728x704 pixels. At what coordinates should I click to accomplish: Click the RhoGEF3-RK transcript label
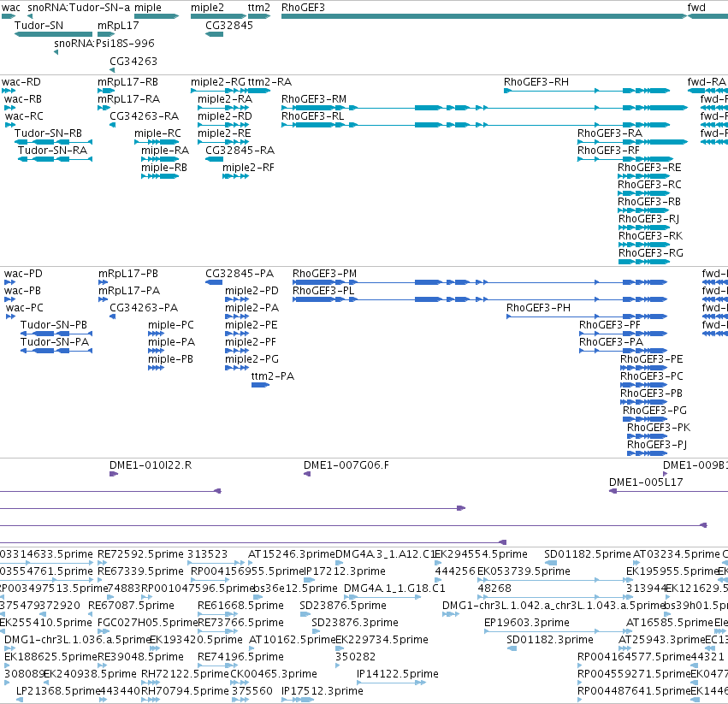[650, 236]
